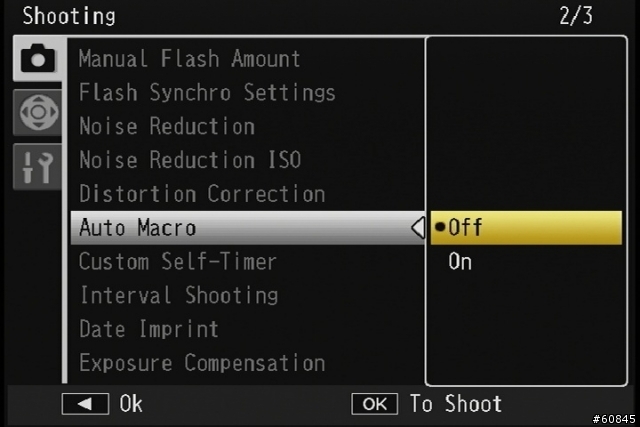Open Flash Synchro Settings entry
This screenshot has height=427, width=640.
pos(207,92)
